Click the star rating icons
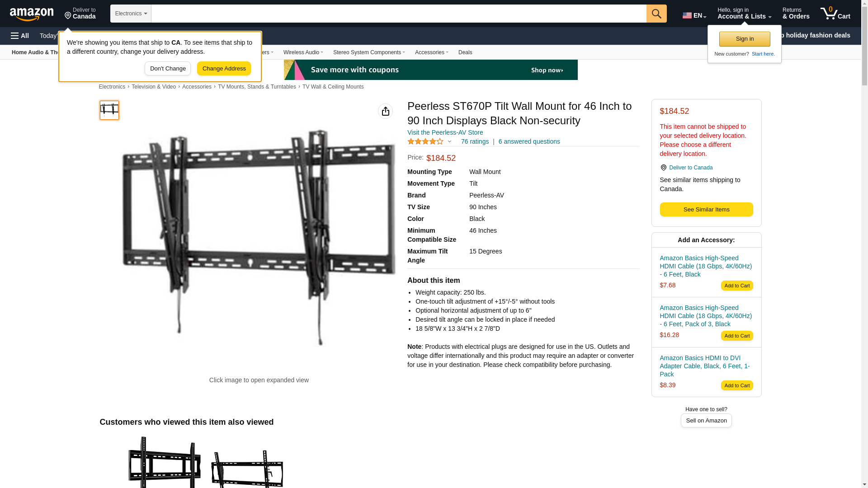 425,141
